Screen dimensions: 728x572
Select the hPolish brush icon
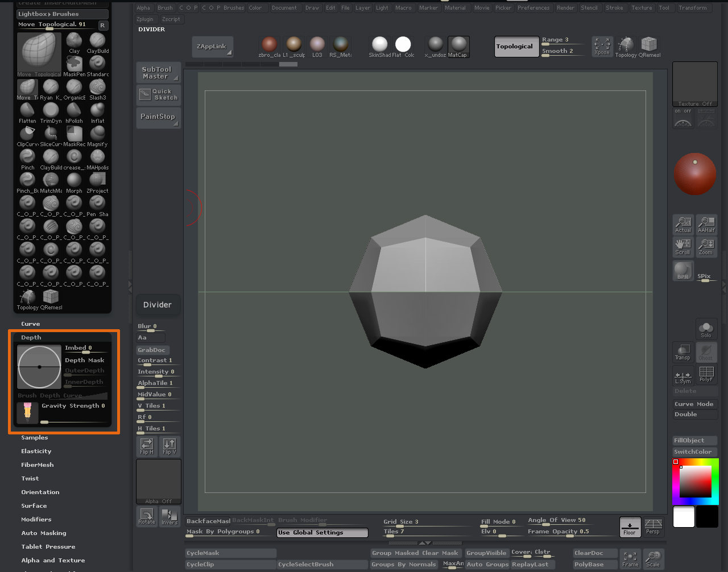click(x=74, y=110)
